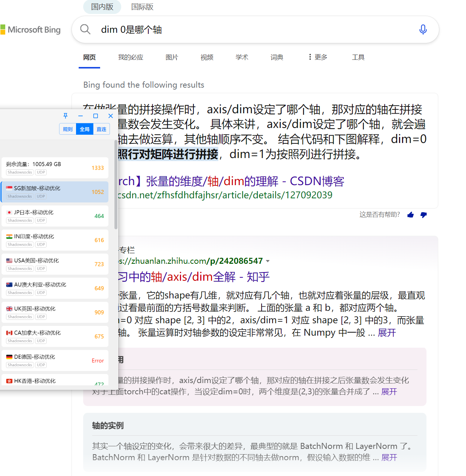Viewport: 466px width, 476px height.
Task: Click the thumbs-up helpful icon
Action: tap(410, 214)
